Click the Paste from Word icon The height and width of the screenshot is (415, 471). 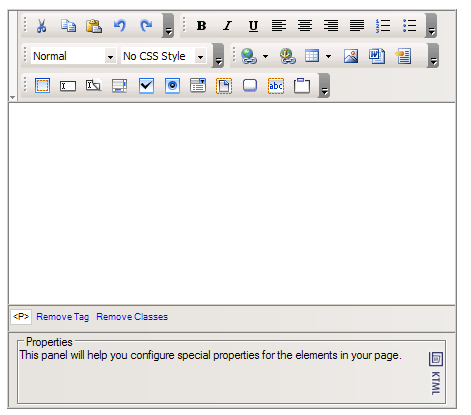click(x=377, y=56)
